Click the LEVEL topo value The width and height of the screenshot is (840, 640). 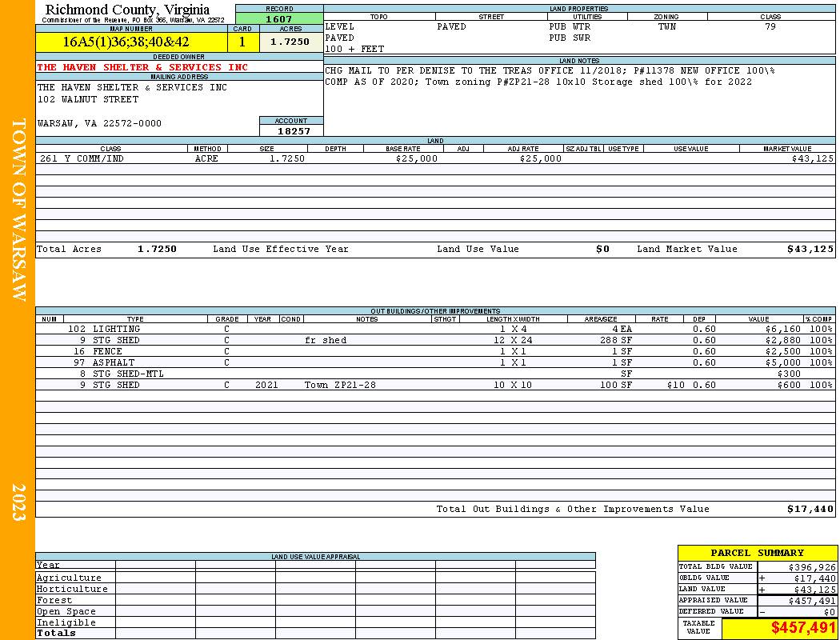[340, 26]
